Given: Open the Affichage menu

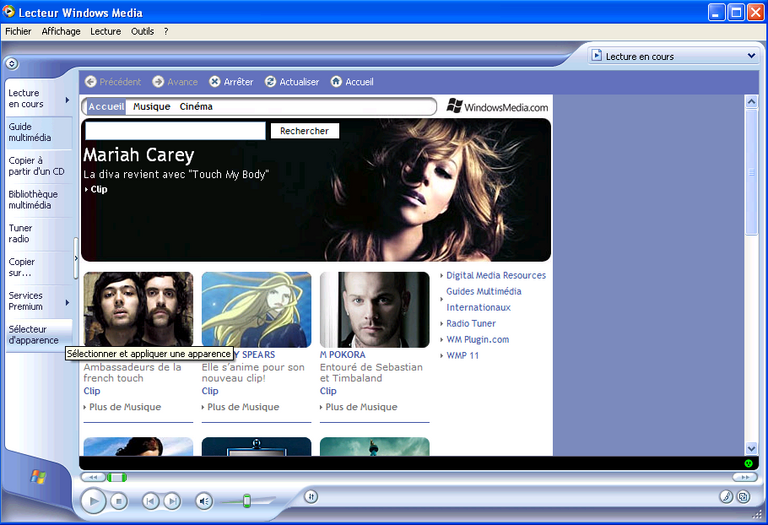Looking at the screenshot, I should [61, 31].
